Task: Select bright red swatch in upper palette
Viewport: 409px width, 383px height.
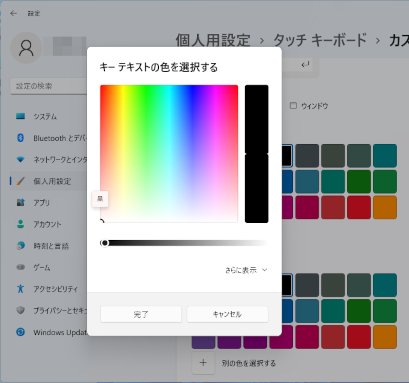Action: 359,207
